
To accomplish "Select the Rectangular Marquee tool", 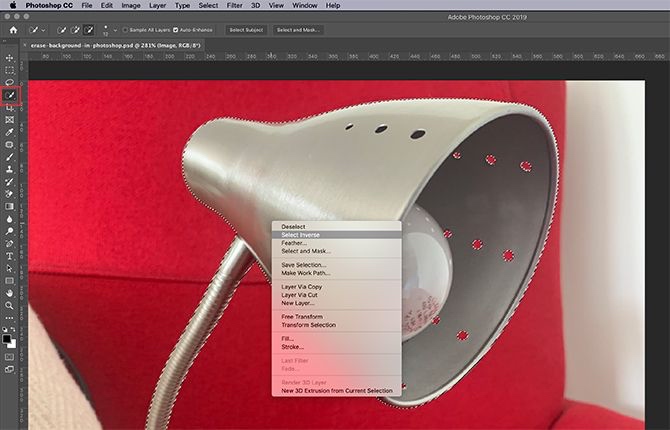I will [9, 71].
